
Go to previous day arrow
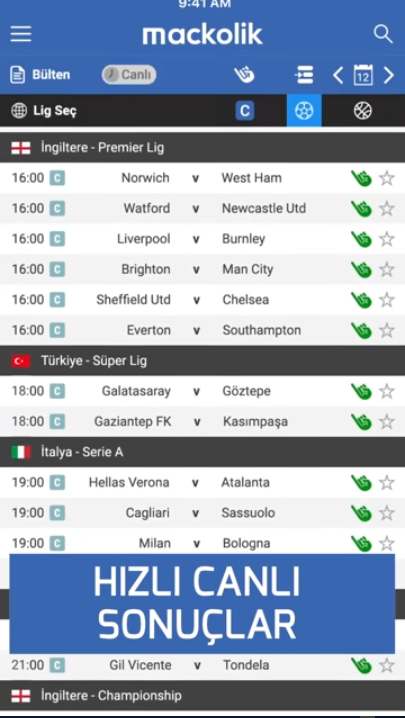(x=338, y=75)
